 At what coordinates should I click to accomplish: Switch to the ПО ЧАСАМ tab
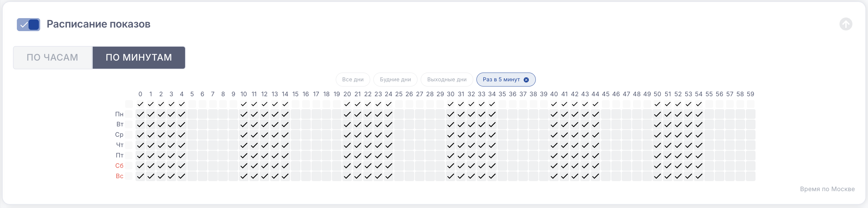53,58
